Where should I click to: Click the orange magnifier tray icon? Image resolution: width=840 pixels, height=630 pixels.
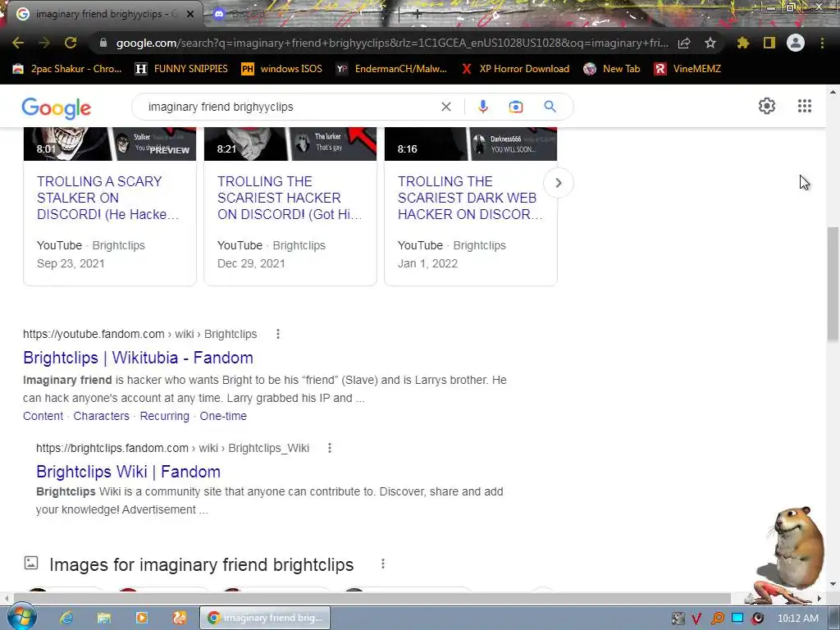(717, 619)
